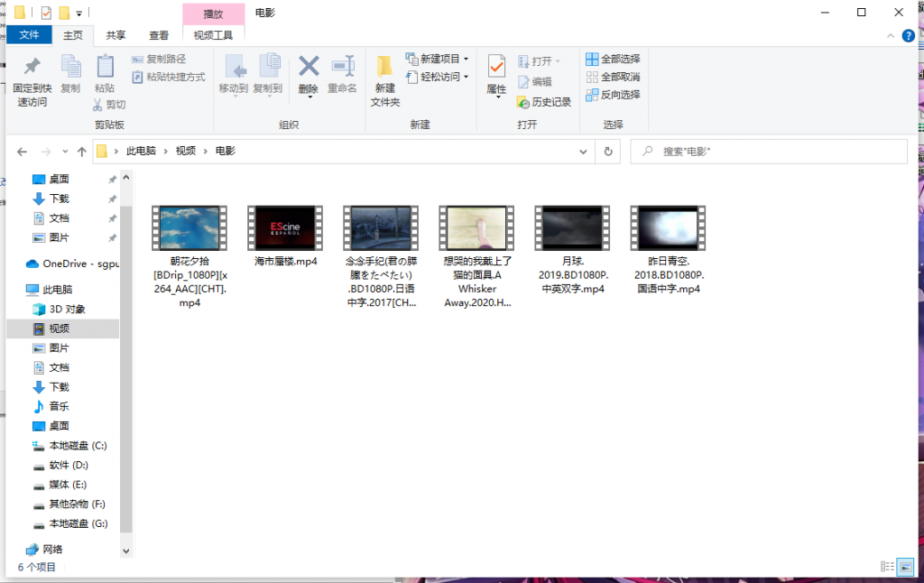Viewport: 924px width, 583px height.
Task: Open 历史记录 in the ribbon
Action: (x=544, y=102)
